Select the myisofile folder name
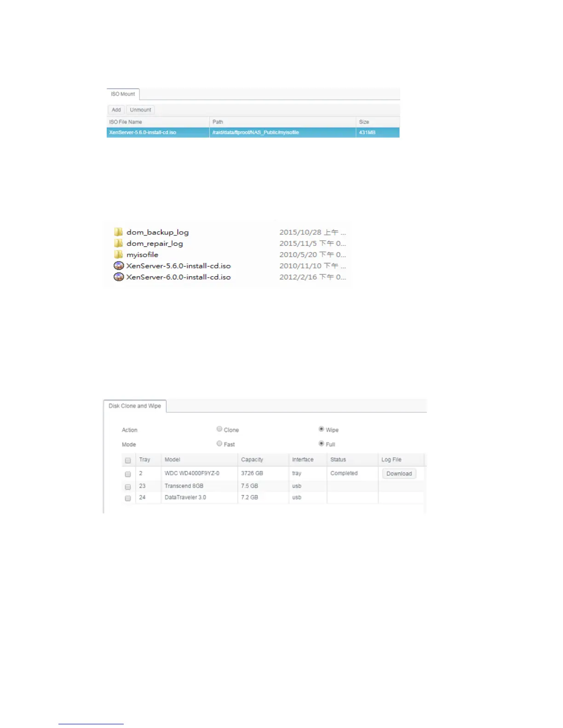The height and width of the screenshot is (728, 563). 142,255
